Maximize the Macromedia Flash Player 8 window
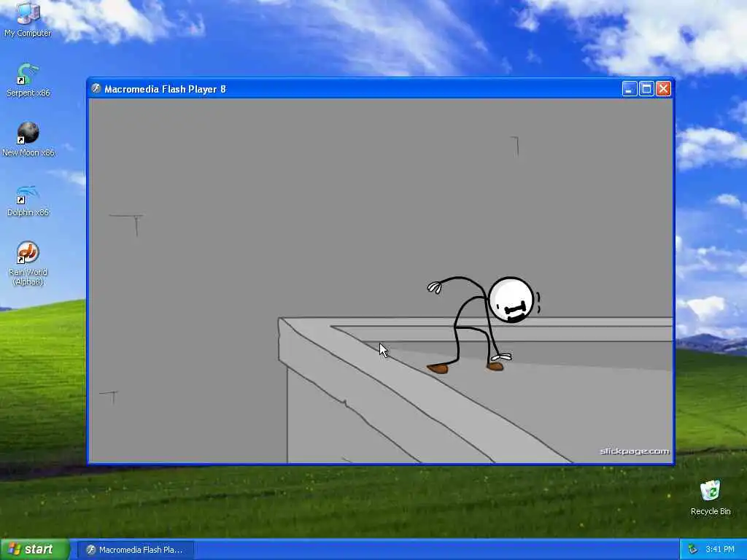This screenshot has width=747, height=560. pyautogui.click(x=646, y=89)
